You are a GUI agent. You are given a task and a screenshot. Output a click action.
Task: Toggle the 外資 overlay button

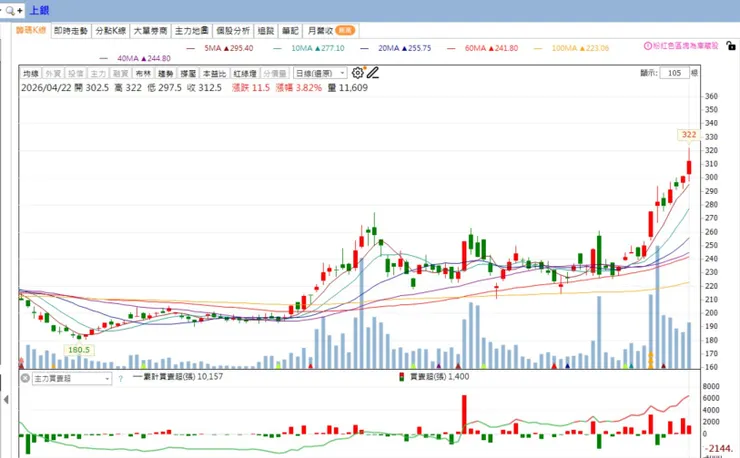click(53, 73)
